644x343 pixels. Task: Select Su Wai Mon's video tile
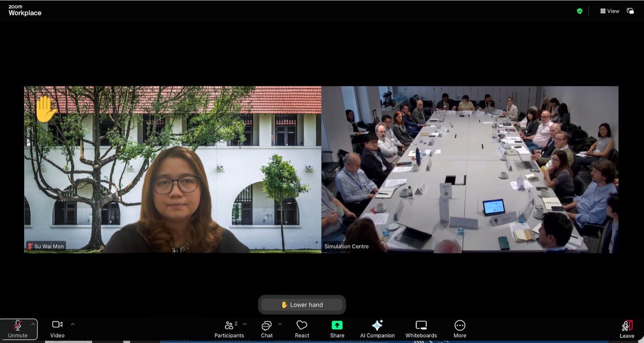173,169
